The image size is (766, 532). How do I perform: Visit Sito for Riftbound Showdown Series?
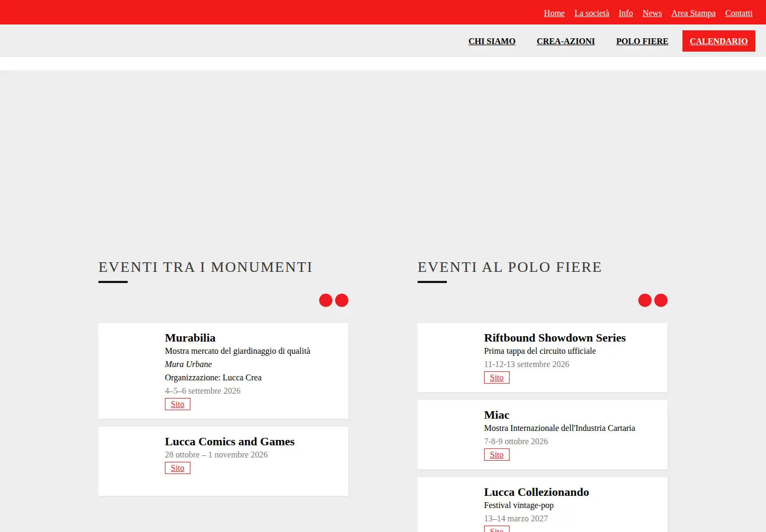coord(497,378)
